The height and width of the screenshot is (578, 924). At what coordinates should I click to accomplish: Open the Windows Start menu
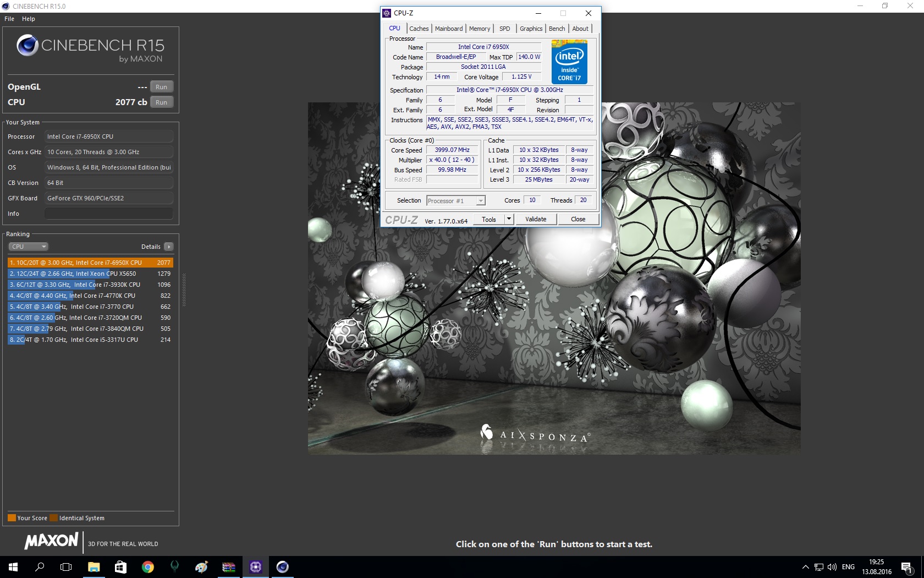point(13,566)
